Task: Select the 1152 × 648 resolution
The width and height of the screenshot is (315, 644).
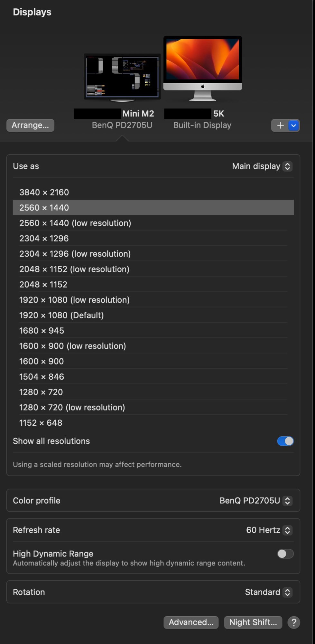Action: coord(41,423)
